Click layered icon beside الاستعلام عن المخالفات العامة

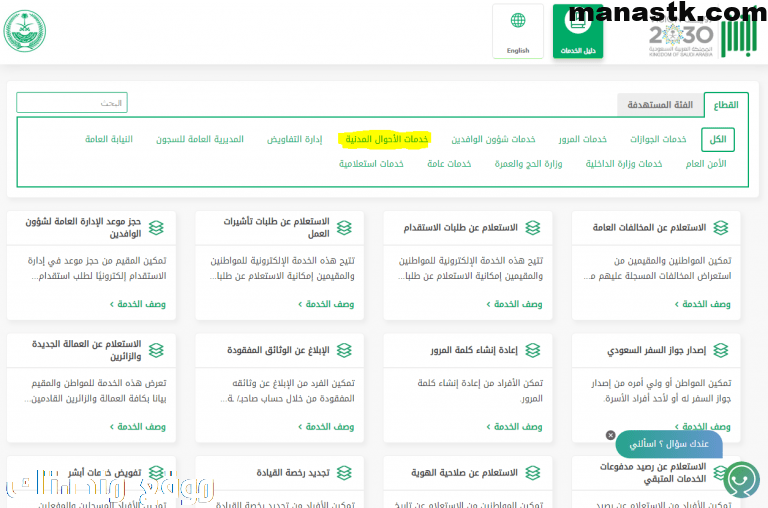coord(722,228)
